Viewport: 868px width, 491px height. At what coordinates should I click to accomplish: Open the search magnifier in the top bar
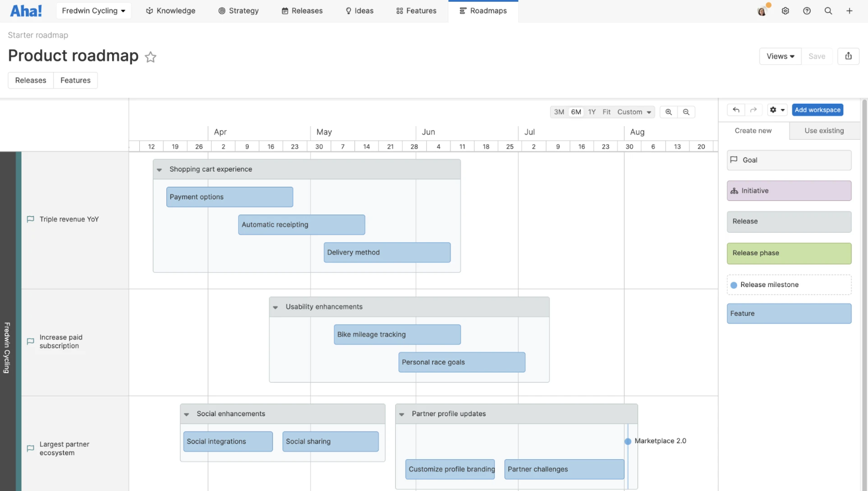[828, 11]
